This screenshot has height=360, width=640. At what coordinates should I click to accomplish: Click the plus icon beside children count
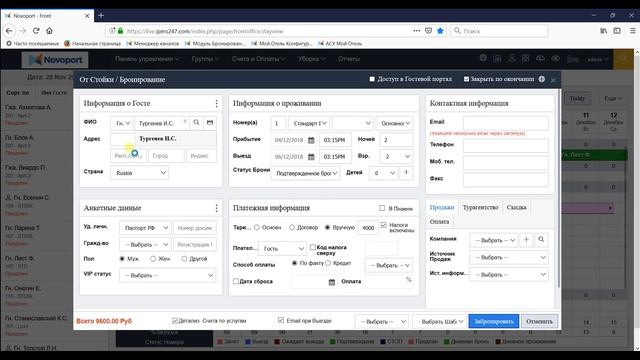click(406, 173)
